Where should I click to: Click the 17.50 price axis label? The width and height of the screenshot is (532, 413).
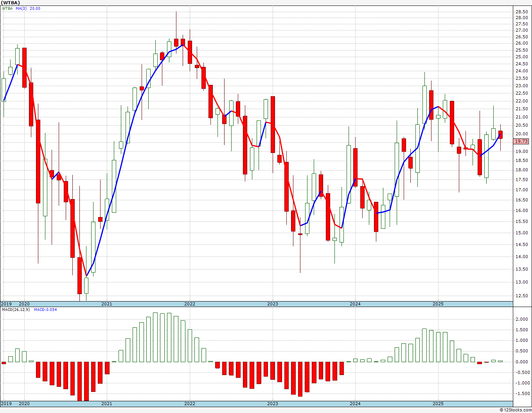click(x=522, y=180)
